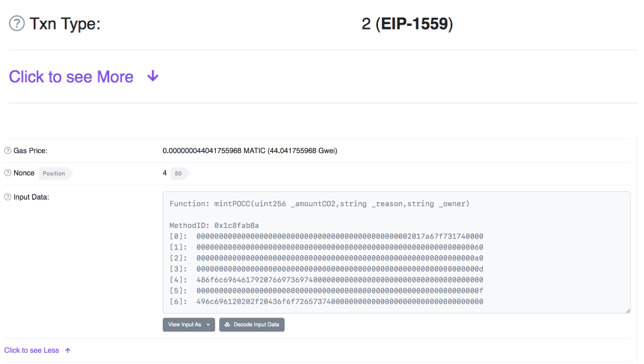Click input data row [3] ending in d
This screenshot has width=644, height=364.
[x=327, y=269]
